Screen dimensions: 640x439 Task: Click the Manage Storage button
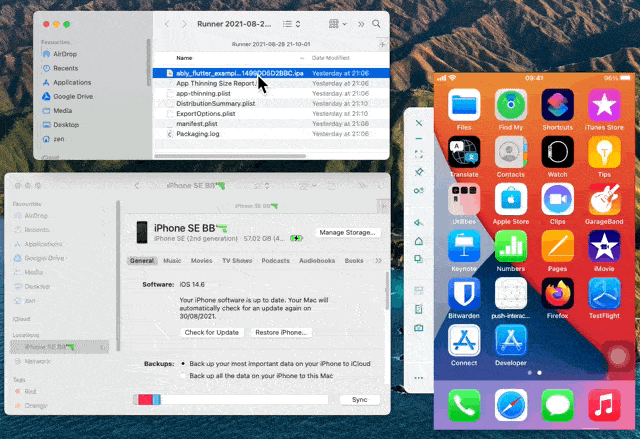(347, 232)
